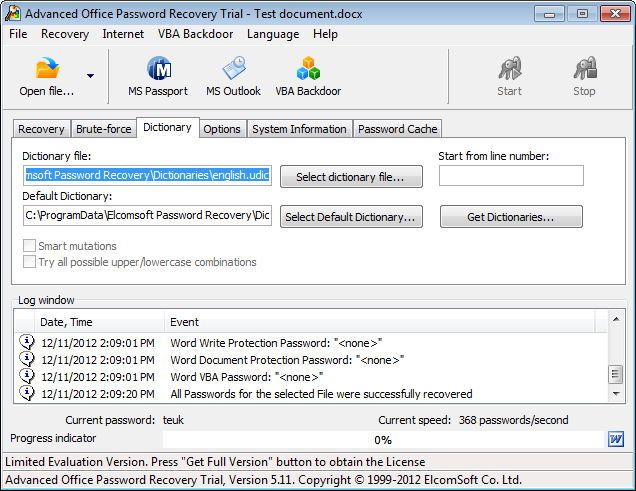Select the info icon of the Word Write Protection row
Screen dimensions: 636x491
tap(27, 342)
